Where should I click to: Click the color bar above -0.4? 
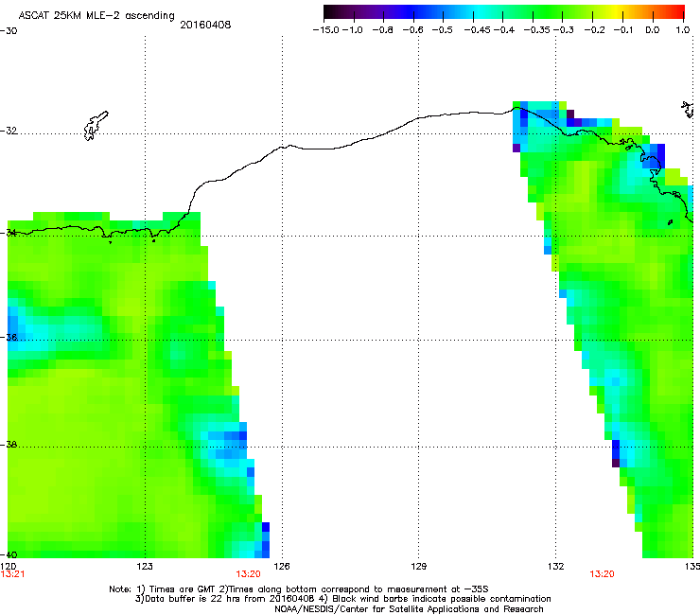pos(502,11)
